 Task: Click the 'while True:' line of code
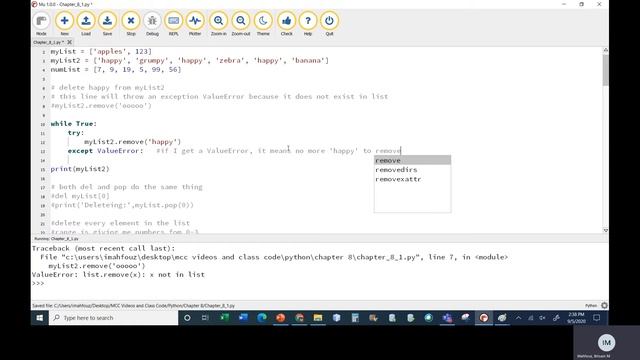(74, 124)
